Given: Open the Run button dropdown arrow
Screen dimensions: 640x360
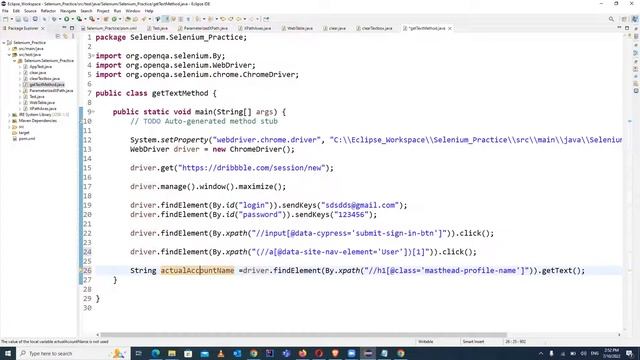Looking at the screenshot, I should point(73,19).
